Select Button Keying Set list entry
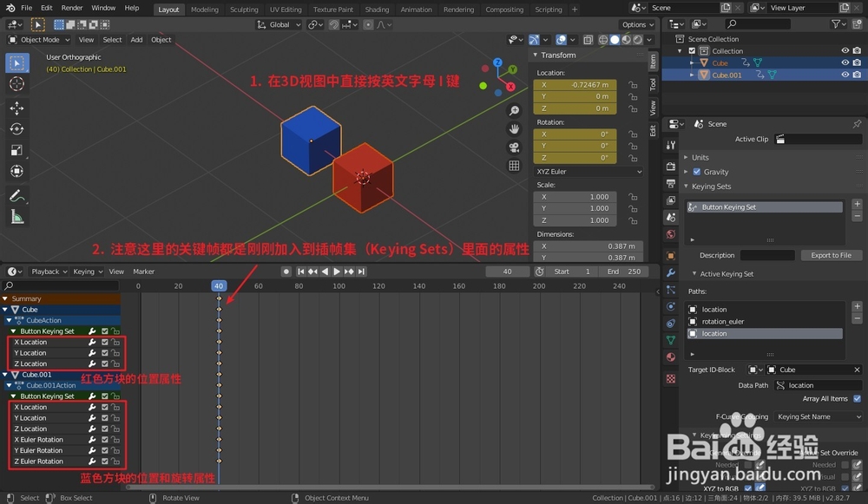This screenshot has width=868, height=504. pos(765,207)
